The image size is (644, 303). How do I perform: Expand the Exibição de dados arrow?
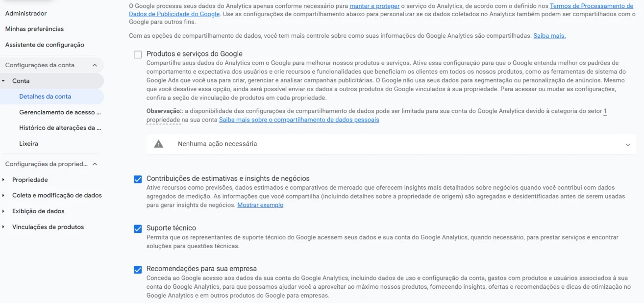(3, 211)
